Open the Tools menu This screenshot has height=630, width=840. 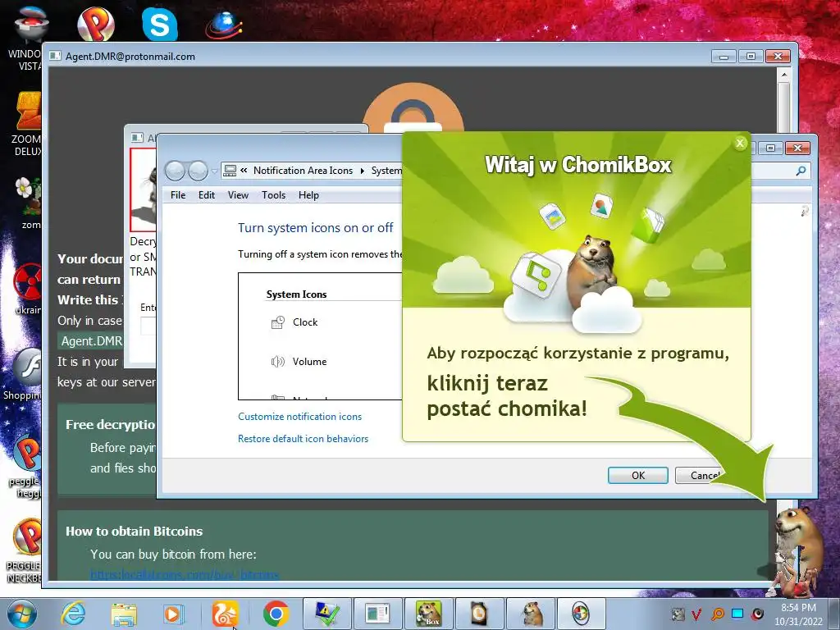273,195
